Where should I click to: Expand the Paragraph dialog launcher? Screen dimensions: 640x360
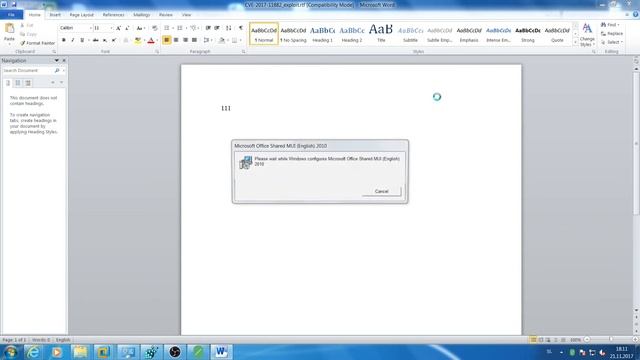[x=244, y=52]
